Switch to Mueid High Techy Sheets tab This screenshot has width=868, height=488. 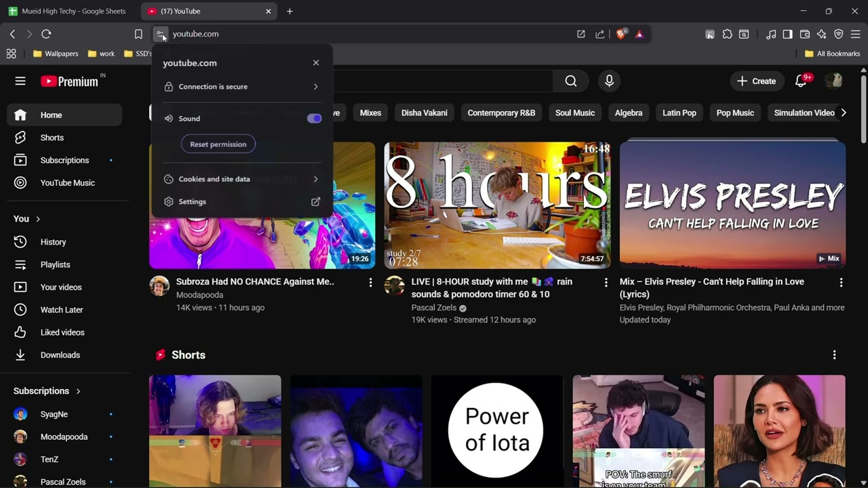(68, 11)
